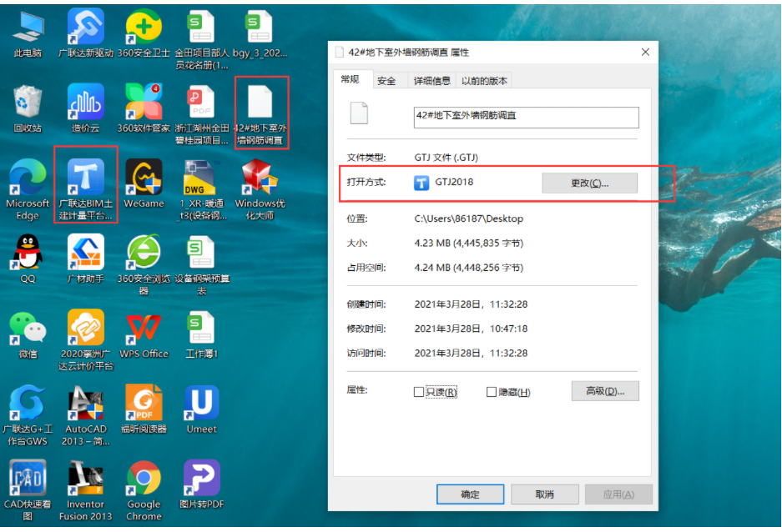
Task: Confirm with the 确定 button
Action: [471, 494]
